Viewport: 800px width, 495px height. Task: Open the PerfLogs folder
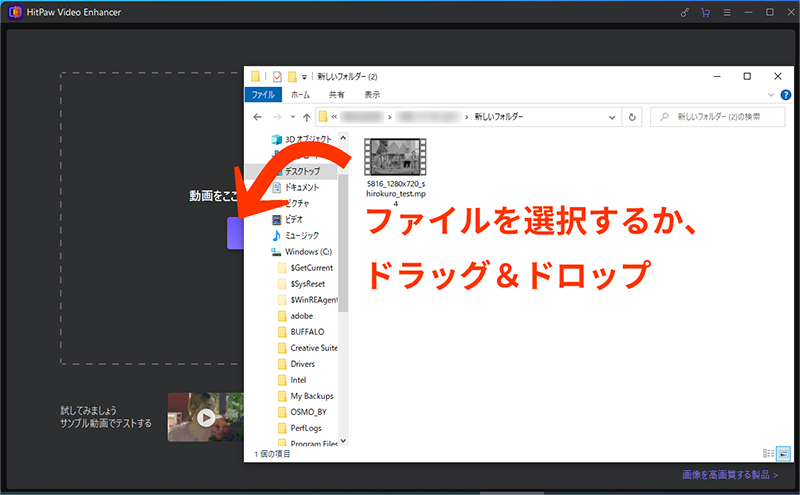click(x=306, y=428)
